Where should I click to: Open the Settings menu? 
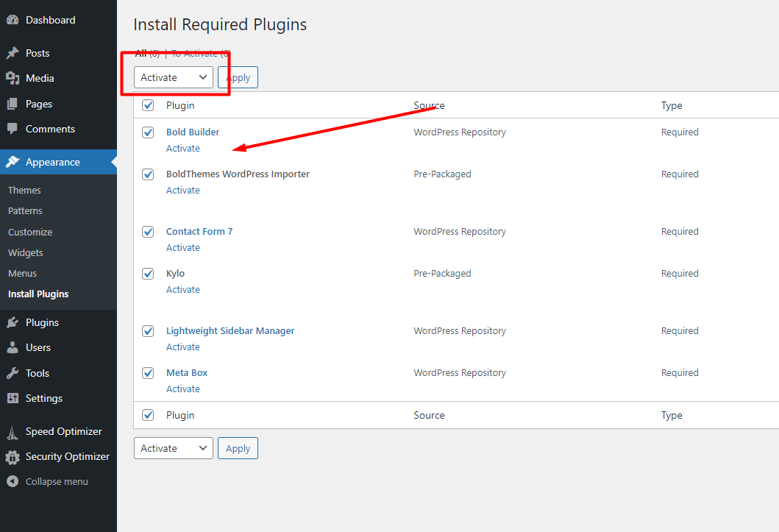pos(44,398)
